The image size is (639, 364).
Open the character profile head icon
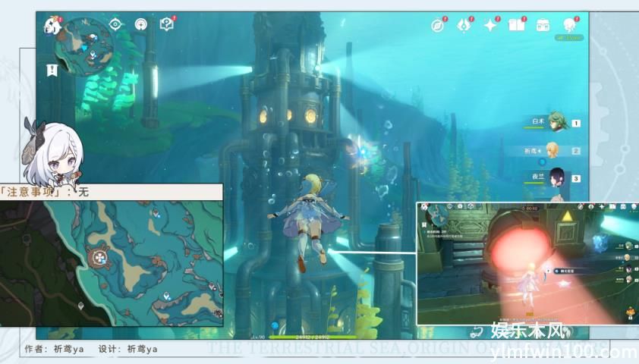pyautogui.click(x=569, y=25)
